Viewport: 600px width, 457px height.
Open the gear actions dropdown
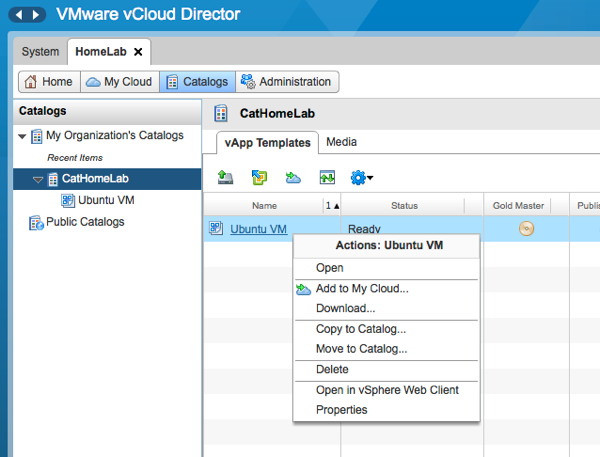[362, 178]
